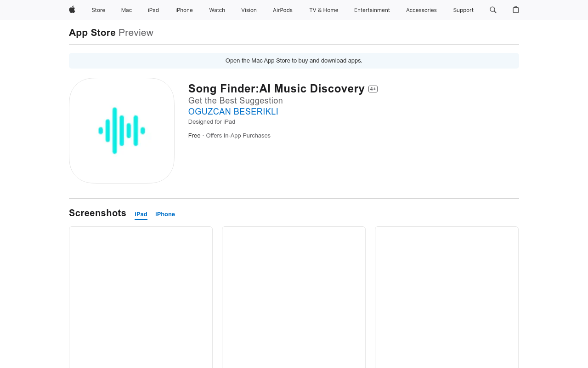Click the 'Free' price label
The image size is (588, 368).
pyautogui.click(x=194, y=136)
